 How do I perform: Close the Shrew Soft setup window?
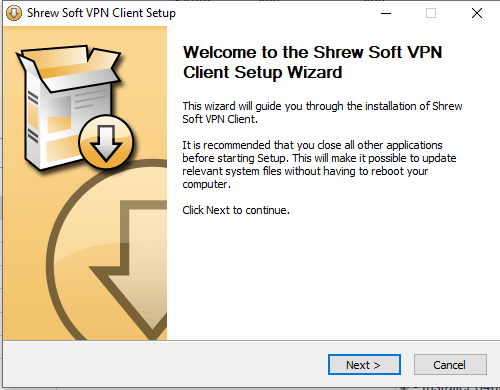(x=477, y=13)
